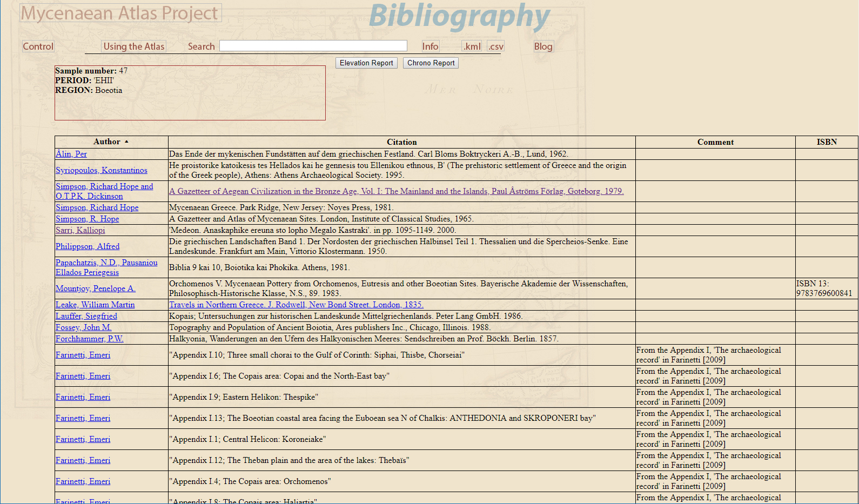Sort table by Citation column header
Viewport: 859px width, 504px height.
pos(401,142)
